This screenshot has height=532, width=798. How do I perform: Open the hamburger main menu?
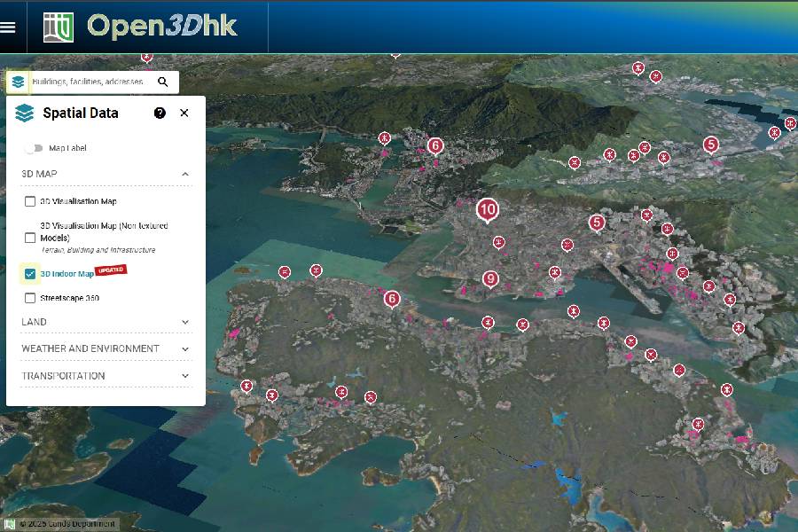click(x=8, y=27)
